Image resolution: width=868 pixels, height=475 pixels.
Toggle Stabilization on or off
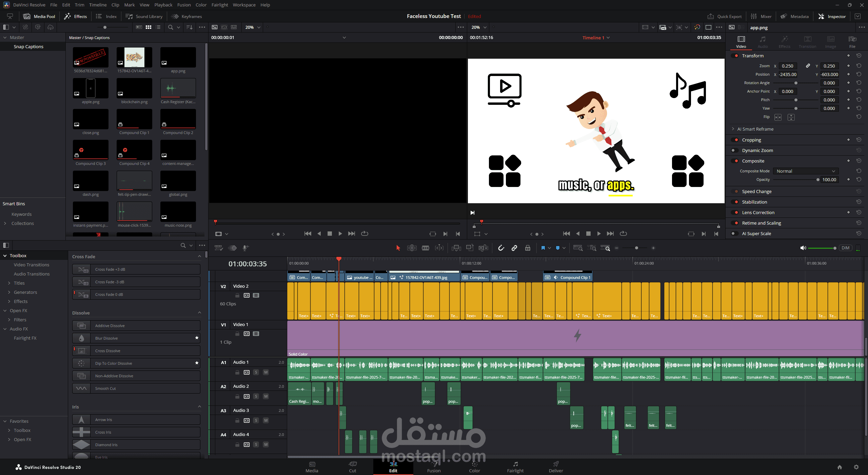735,202
